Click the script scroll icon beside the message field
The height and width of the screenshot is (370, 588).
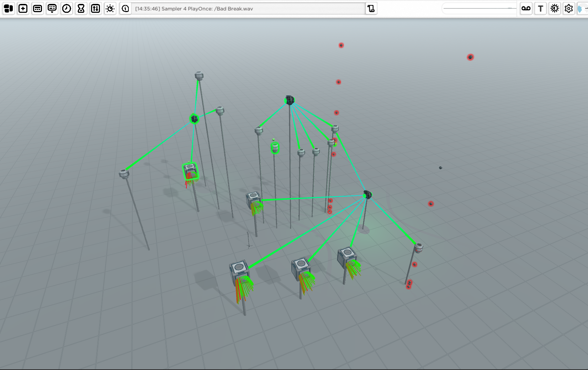[x=371, y=9]
